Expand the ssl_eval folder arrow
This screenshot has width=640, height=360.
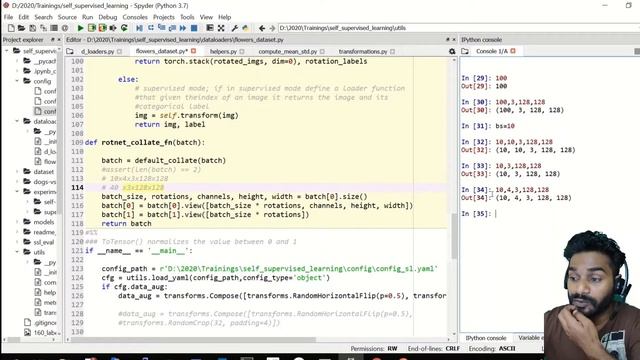(17, 242)
